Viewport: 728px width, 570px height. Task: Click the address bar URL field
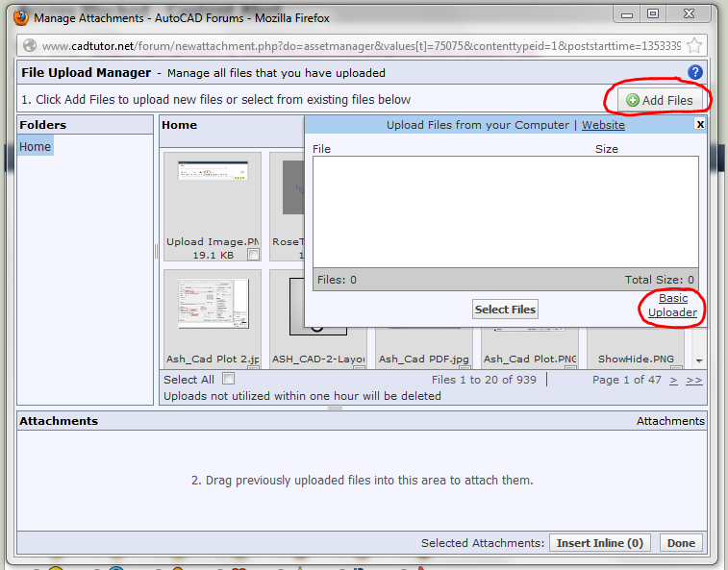(361, 46)
